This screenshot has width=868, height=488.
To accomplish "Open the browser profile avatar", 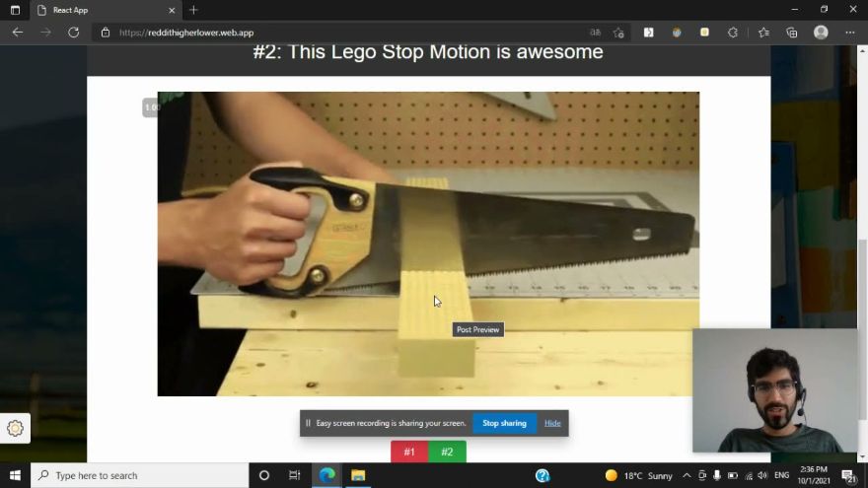I will pyautogui.click(x=821, y=33).
